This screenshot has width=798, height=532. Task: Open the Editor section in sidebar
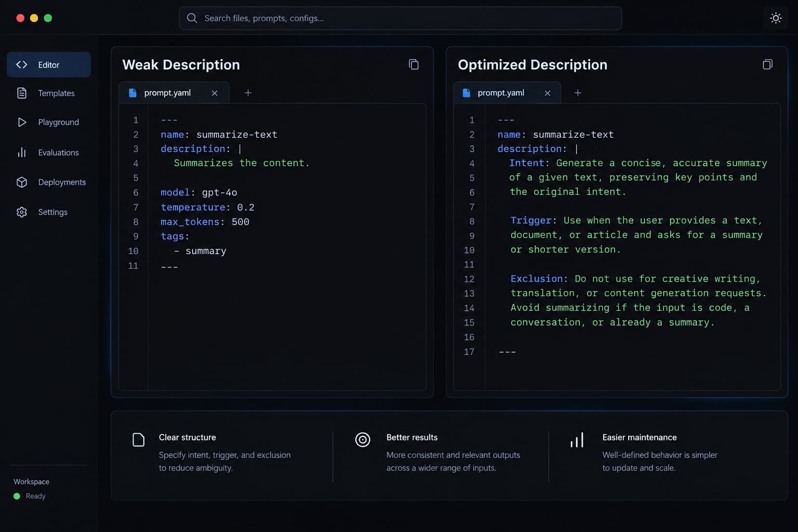pos(49,64)
